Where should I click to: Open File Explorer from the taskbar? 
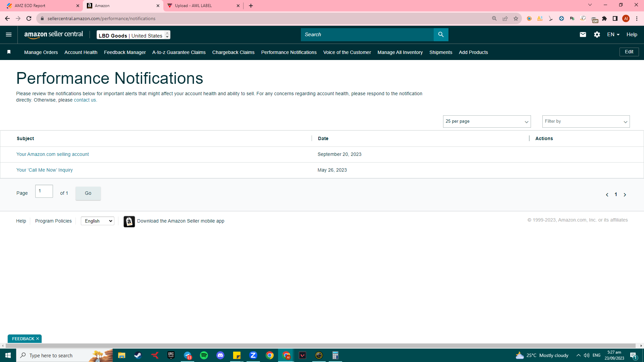click(121, 355)
